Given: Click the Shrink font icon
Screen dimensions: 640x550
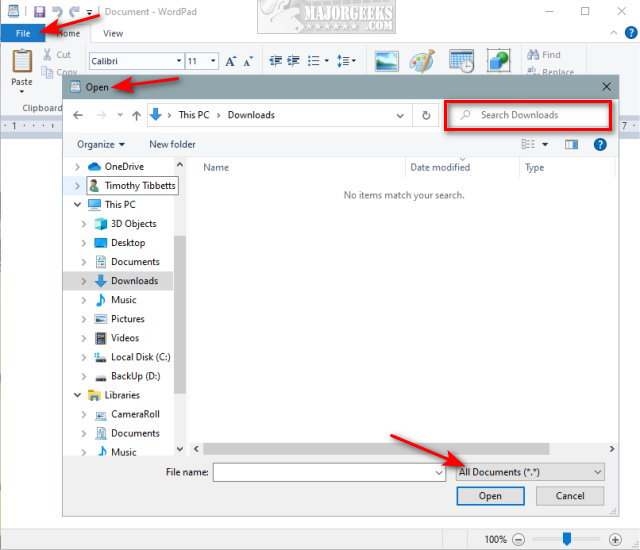Looking at the screenshot, I should pyautogui.click(x=248, y=61).
